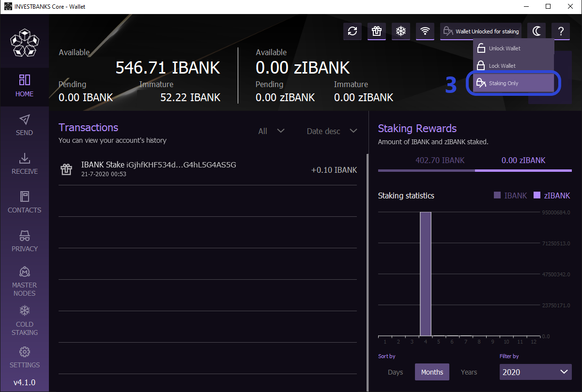Sort staking chart by Months
The width and height of the screenshot is (582, 392).
pyautogui.click(x=432, y=372)
